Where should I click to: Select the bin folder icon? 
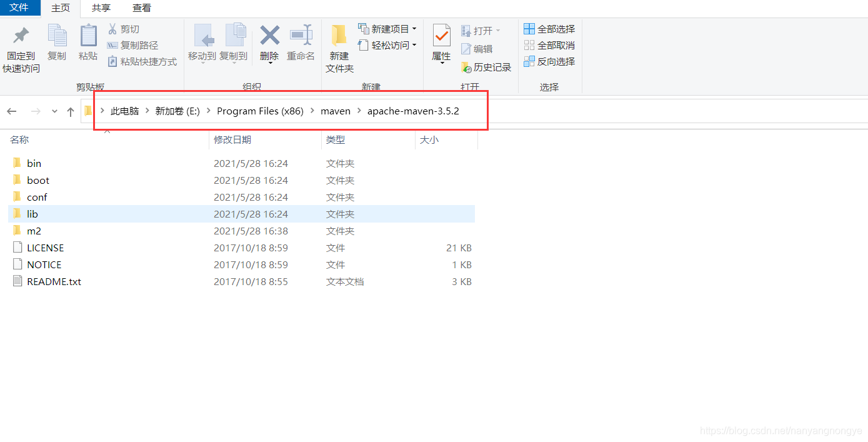(x=17, y=163)
